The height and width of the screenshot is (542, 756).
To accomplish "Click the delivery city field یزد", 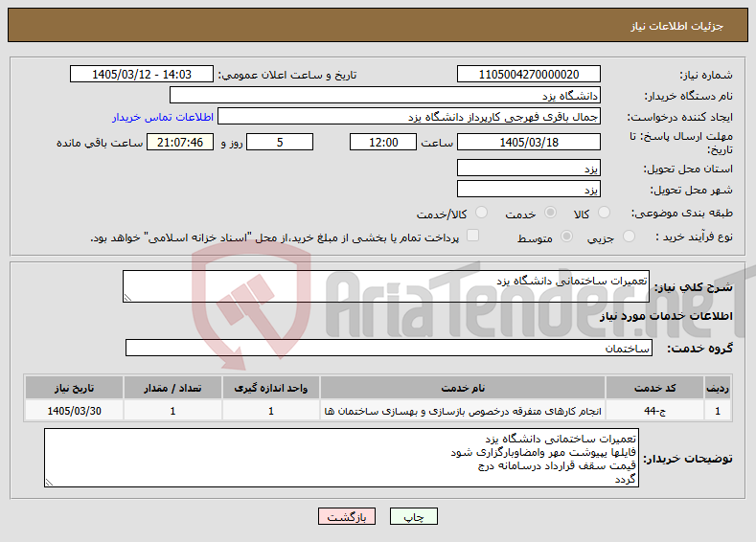I will point(528,189).
